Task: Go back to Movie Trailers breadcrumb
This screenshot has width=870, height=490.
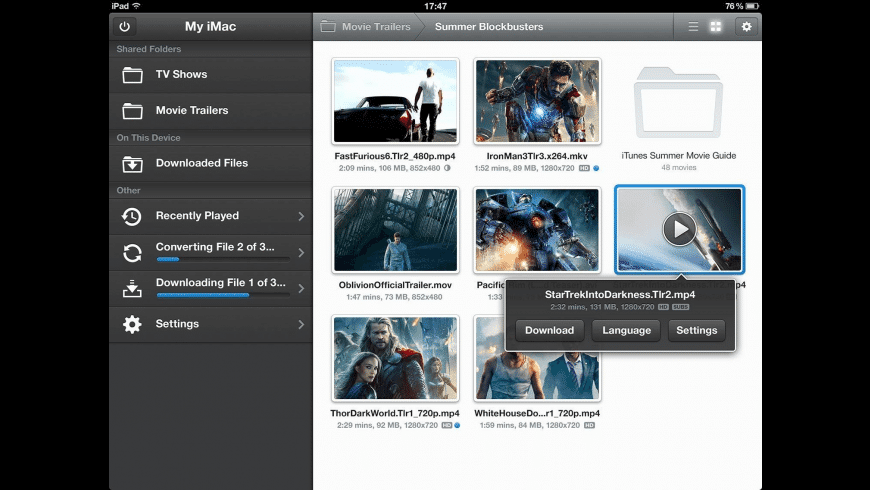Action: tap(376, 27)
